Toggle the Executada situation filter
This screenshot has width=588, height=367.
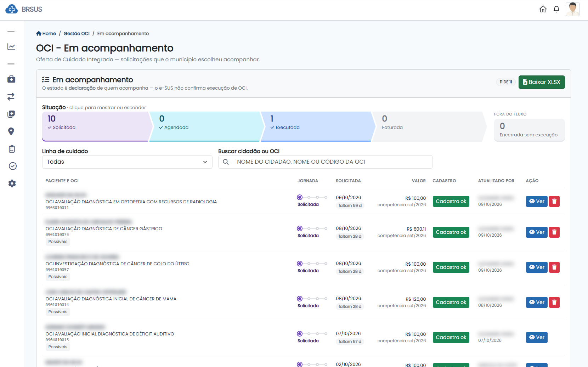(318, 126)
